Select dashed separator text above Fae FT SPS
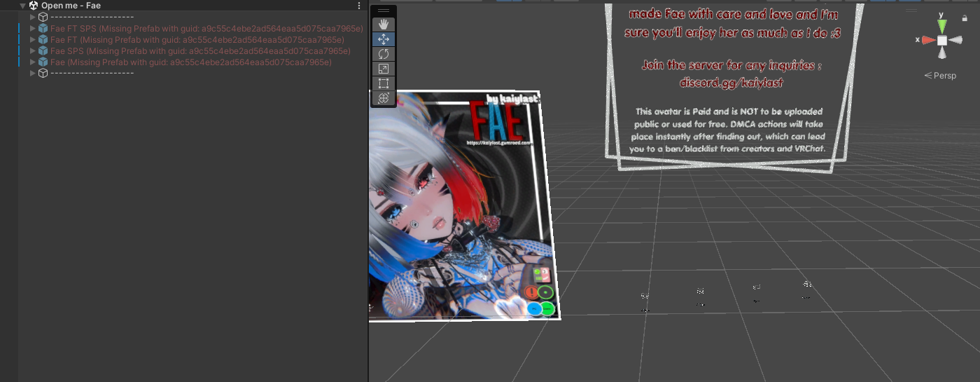The height and width of the screenshot is (382, 980). click(x=92, y=17)
